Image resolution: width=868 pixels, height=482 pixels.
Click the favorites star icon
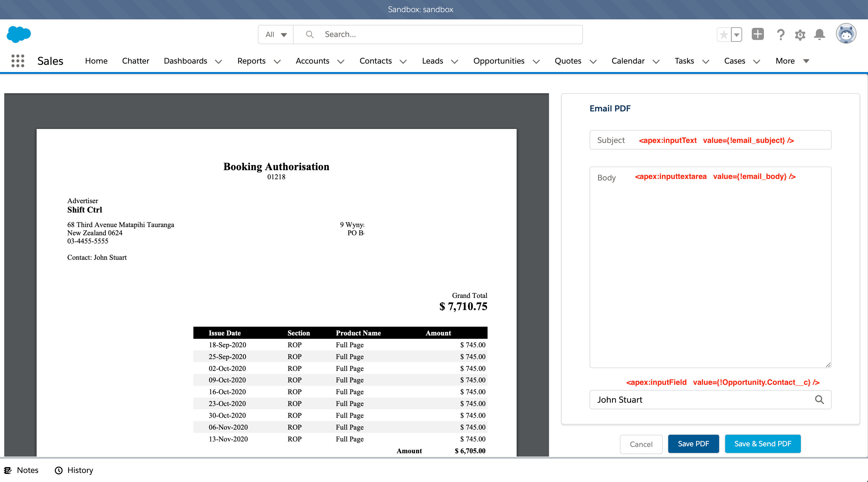pyautogui.click(x=723, y=35)
